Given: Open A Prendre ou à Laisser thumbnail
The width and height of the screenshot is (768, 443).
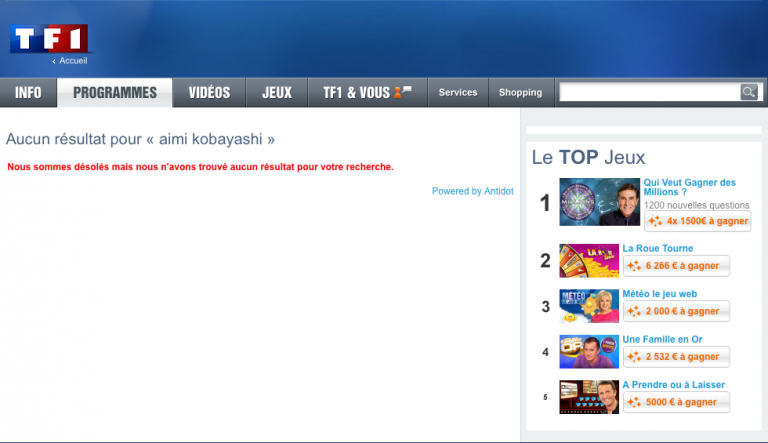Looking at the screenshot, I should click(589, 397).
